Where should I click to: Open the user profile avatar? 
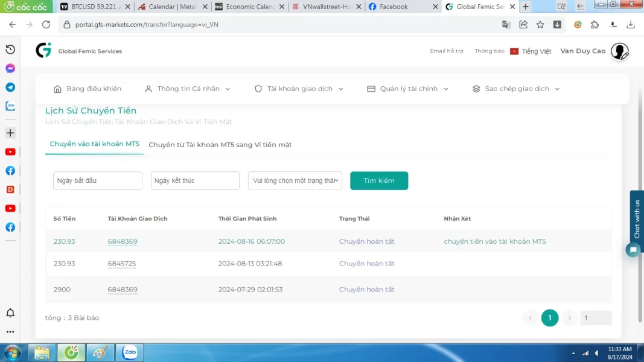619,51
